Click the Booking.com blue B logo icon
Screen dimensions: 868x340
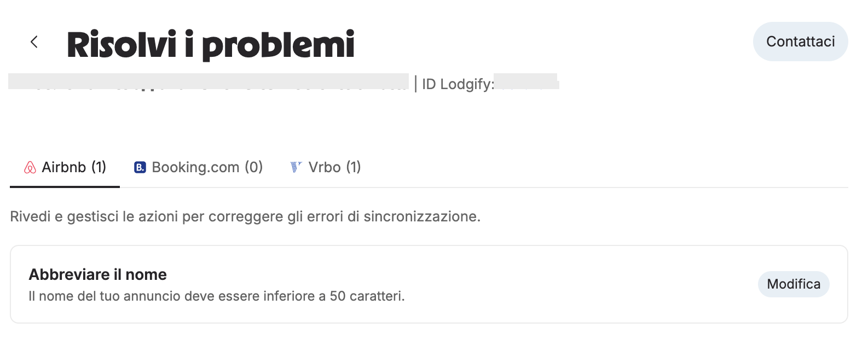140,167
